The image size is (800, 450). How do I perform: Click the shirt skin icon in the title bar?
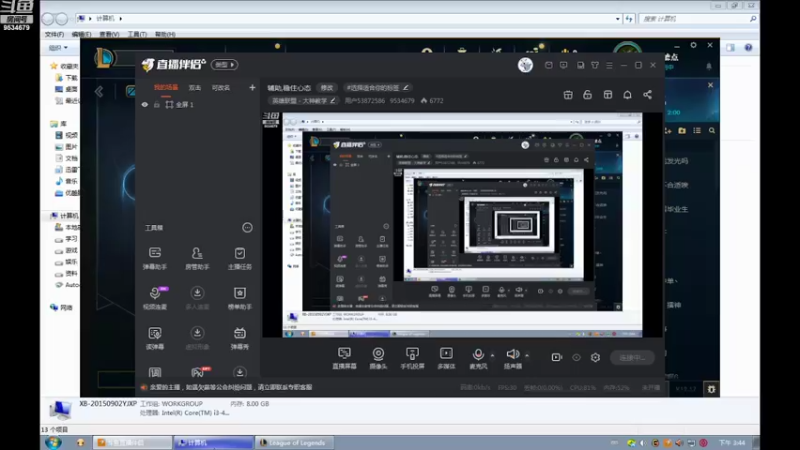tap(595, 65)
